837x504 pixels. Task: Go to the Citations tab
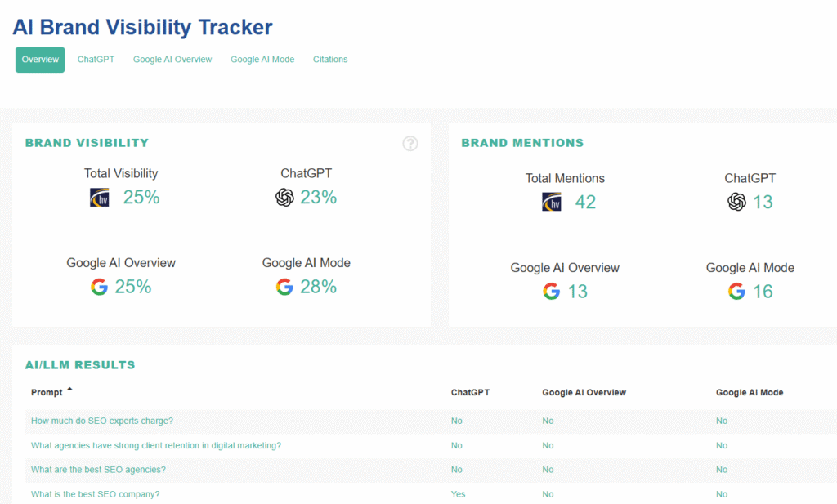[330, 59]
